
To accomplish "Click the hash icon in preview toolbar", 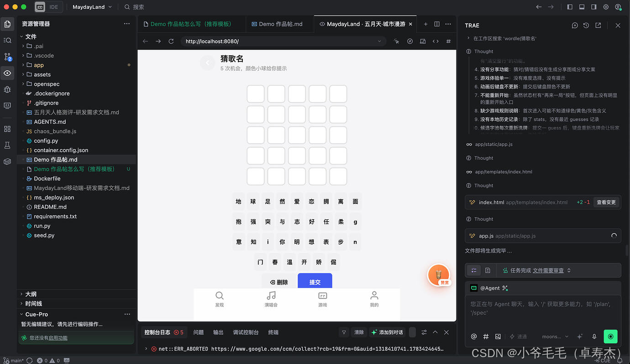I will tap(448, 42).
